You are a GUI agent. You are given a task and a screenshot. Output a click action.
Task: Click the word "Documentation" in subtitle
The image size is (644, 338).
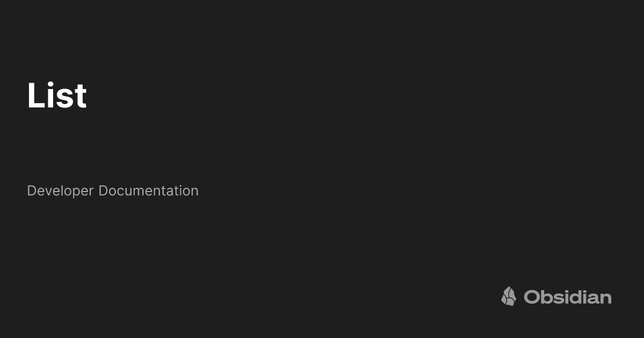pos(149,190)
